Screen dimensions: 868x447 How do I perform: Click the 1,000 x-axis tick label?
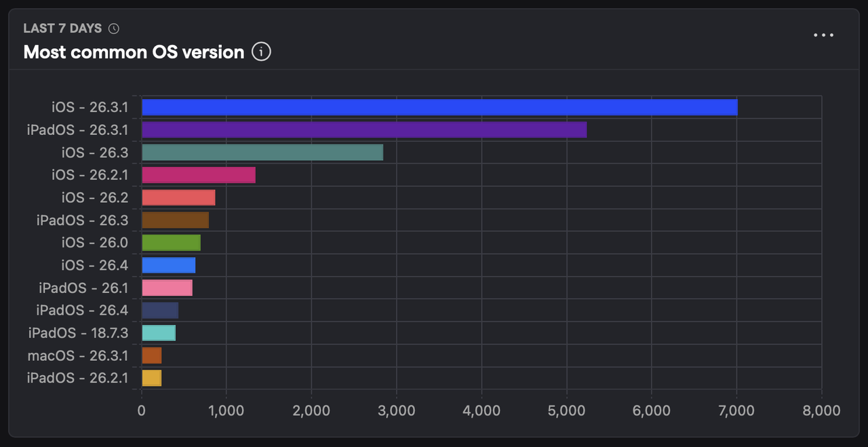(x=226, y=410)
